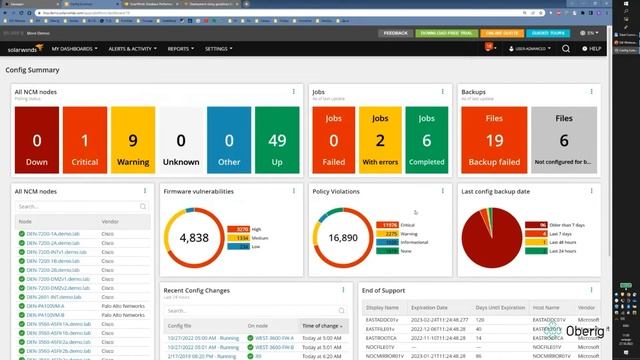640x360 pixels.
Task: Click status icon next to WEST-3600-FW-A
Action: click(x=250, y=338)
